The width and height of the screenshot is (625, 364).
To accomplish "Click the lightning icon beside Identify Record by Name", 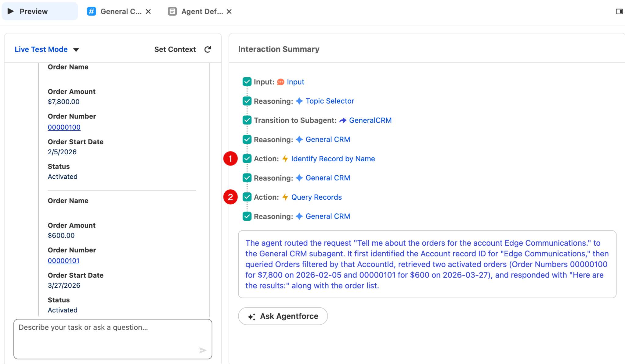I will tap(285, 159).
